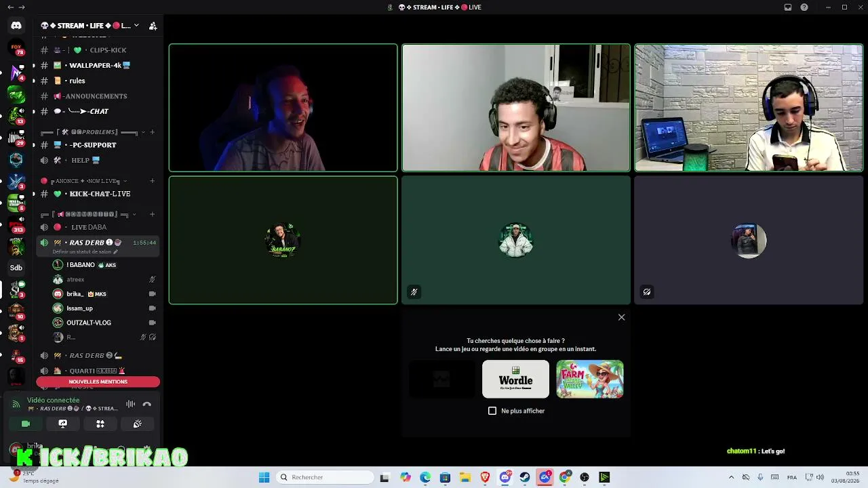Select the Issam_up user in voice list
The width and height of the screenshot is (868, 488).
click(x=104, y=308)
